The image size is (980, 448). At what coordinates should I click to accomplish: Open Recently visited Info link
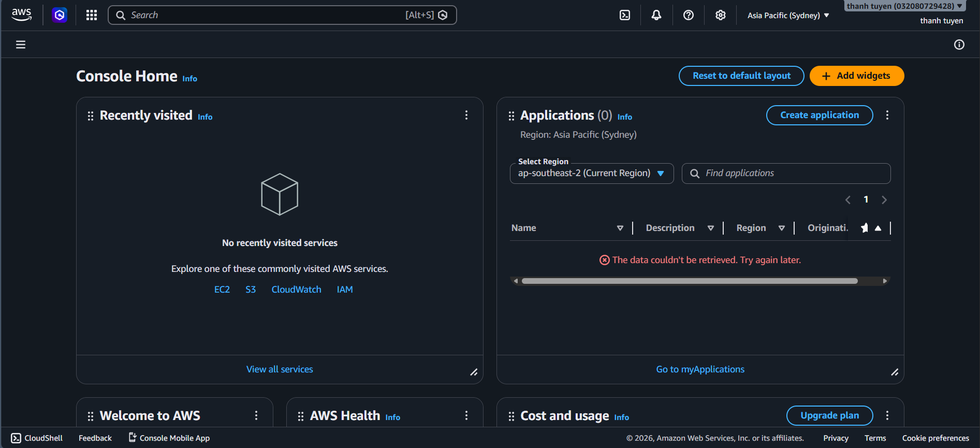coord(205,117)
